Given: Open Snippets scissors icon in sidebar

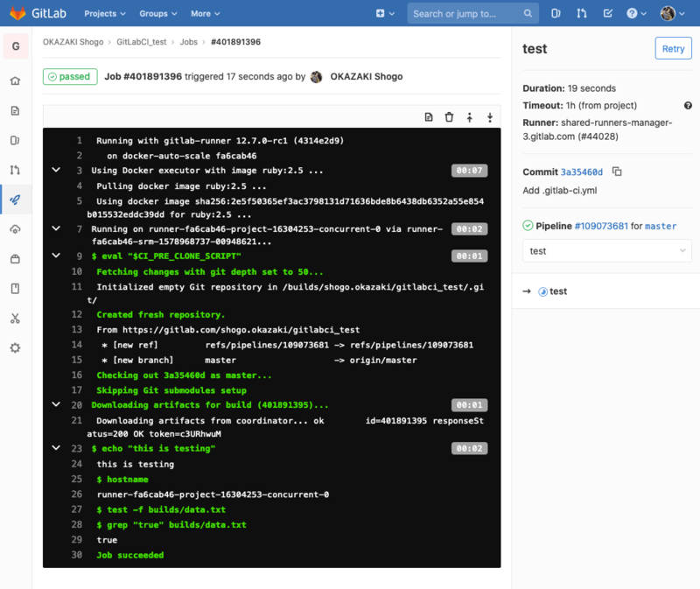Looking at the screenshot, I should (15, 319).
